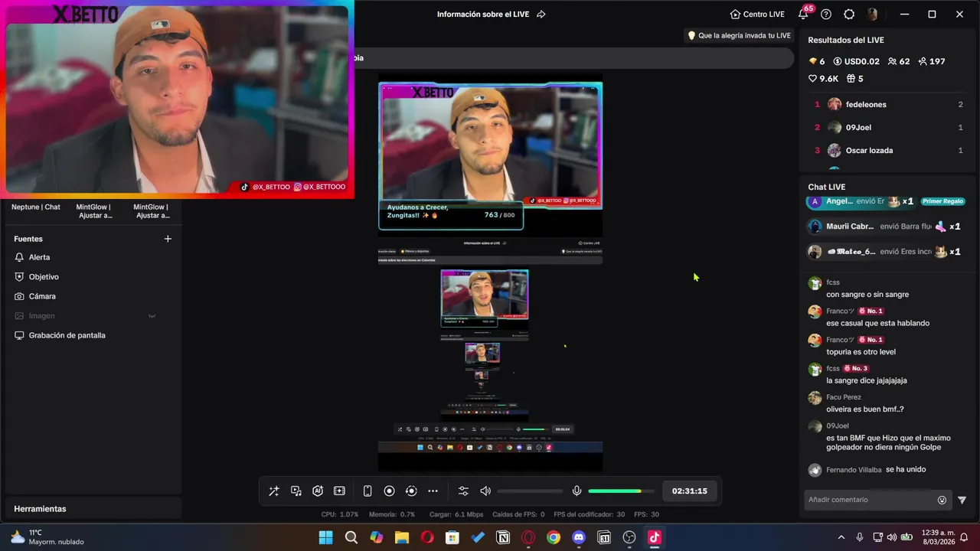Open the media and music icon in toolbar
The image size is (980, 551).
tap(296, 491)
